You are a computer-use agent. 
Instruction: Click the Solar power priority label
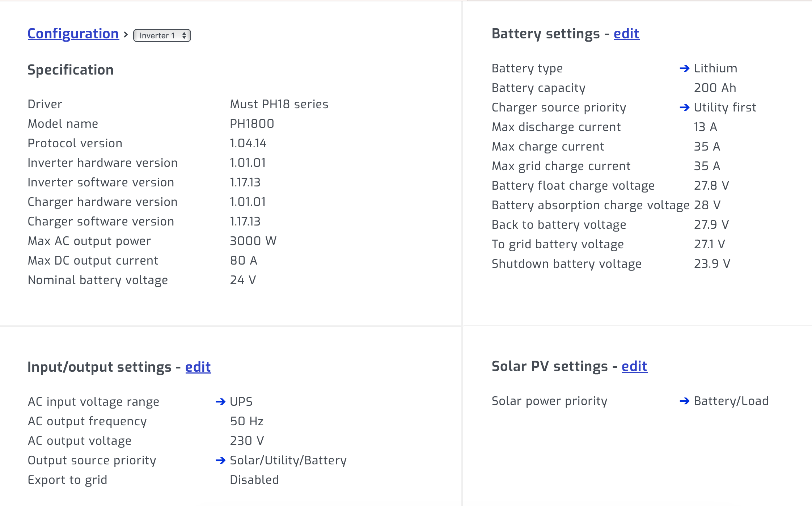[549, 401]
